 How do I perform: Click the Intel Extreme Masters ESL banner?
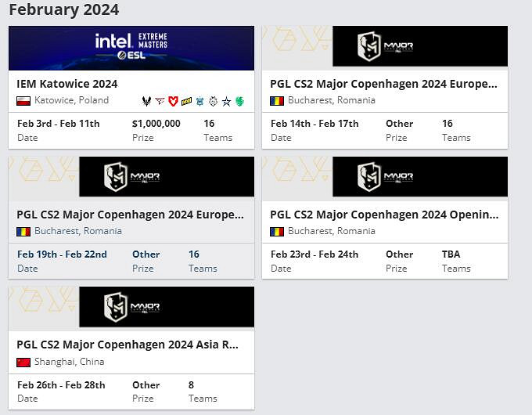pyautogui.click(x=131, y=47)
